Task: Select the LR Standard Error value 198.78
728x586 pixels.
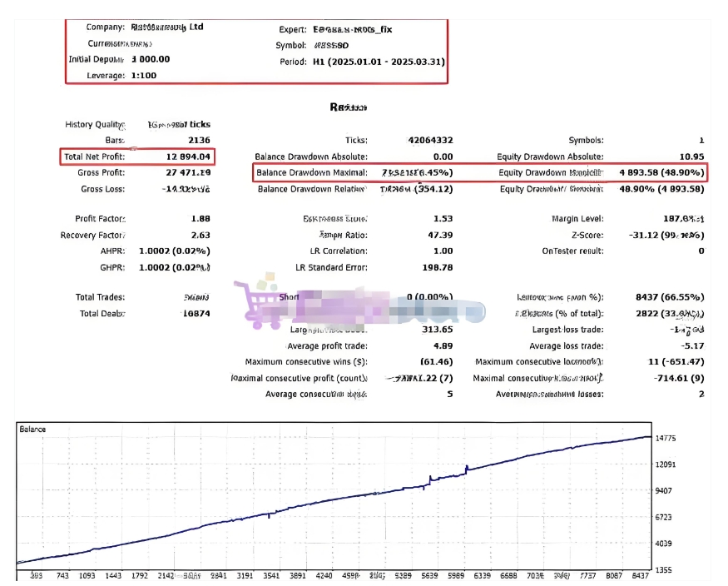Action: 438,267
